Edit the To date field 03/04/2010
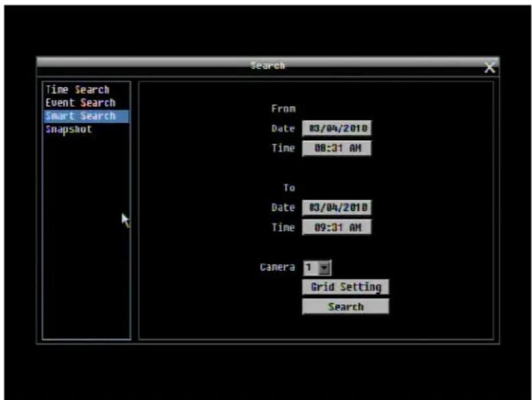Screen dimensions: 532x400 pos(337,208)
